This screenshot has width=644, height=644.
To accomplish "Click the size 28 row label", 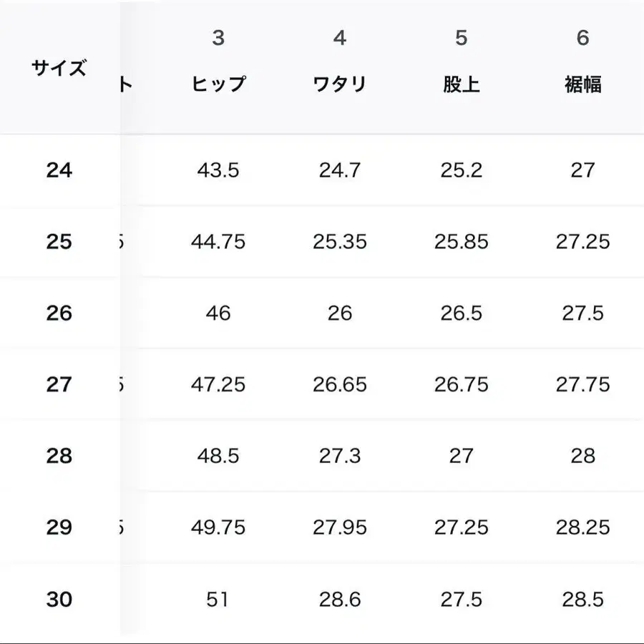I will pos(59,456).
